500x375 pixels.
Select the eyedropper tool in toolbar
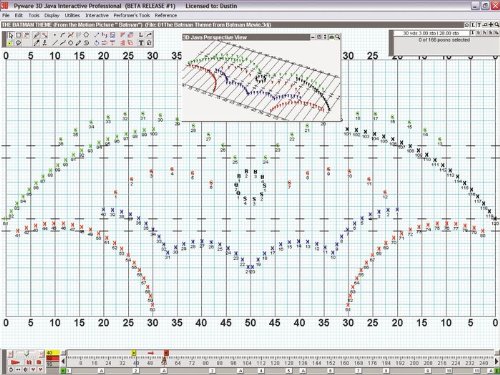[37, 43]
